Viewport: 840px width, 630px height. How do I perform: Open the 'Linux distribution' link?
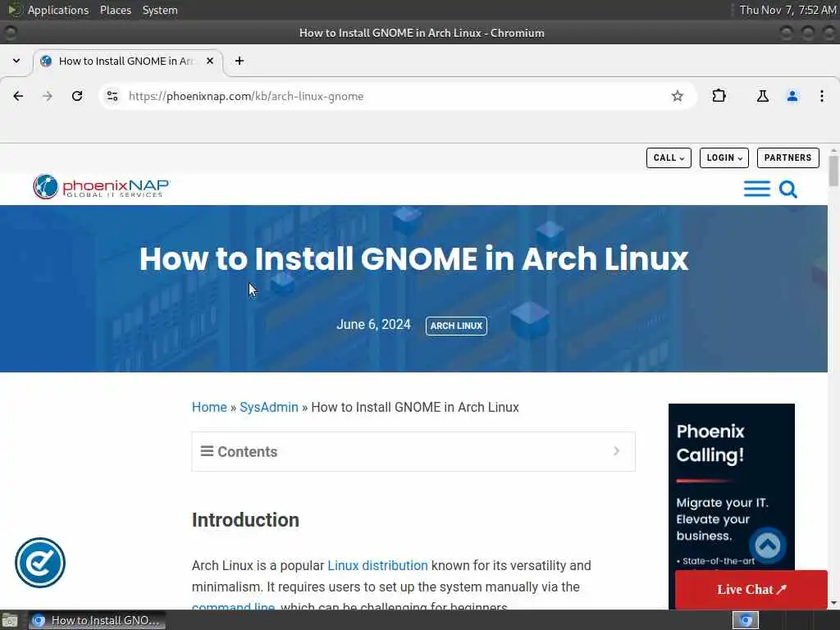[x=377, y=566]
